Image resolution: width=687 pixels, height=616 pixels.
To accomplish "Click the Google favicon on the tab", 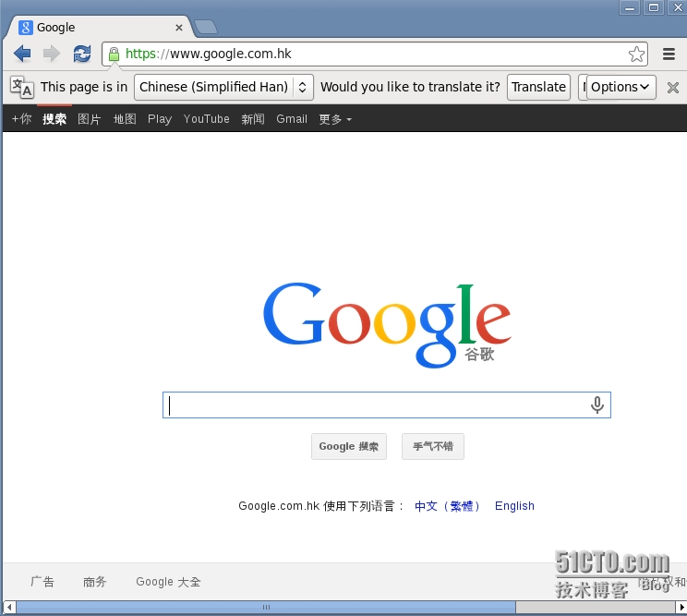I will [x=26, y=27].
